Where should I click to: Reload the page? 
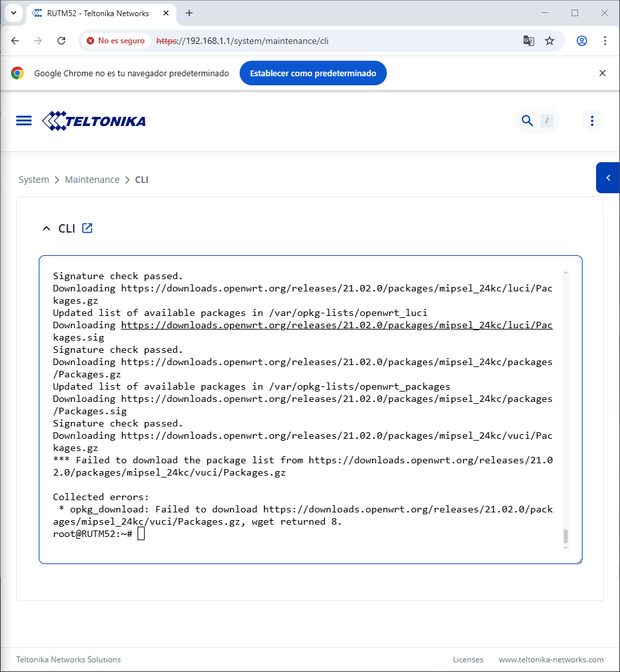pyautogui.click(x=61, y=41)
